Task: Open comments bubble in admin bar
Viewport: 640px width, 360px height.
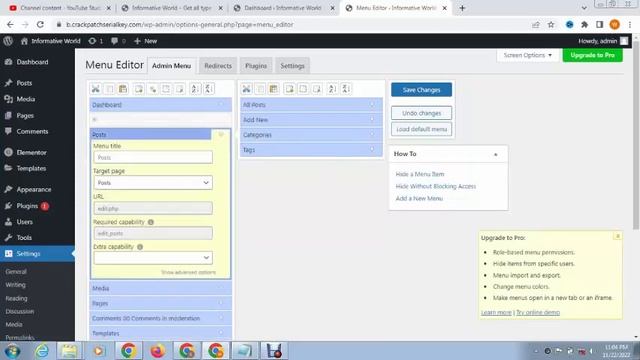Action: (118, 41)
